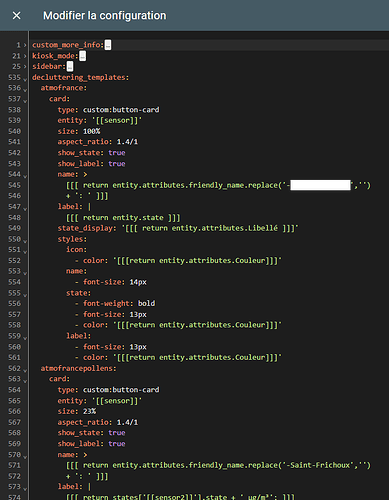Click aspect_ratio value on line 567
This screenshot has width=389, height=500.
(x=127, y=422)
